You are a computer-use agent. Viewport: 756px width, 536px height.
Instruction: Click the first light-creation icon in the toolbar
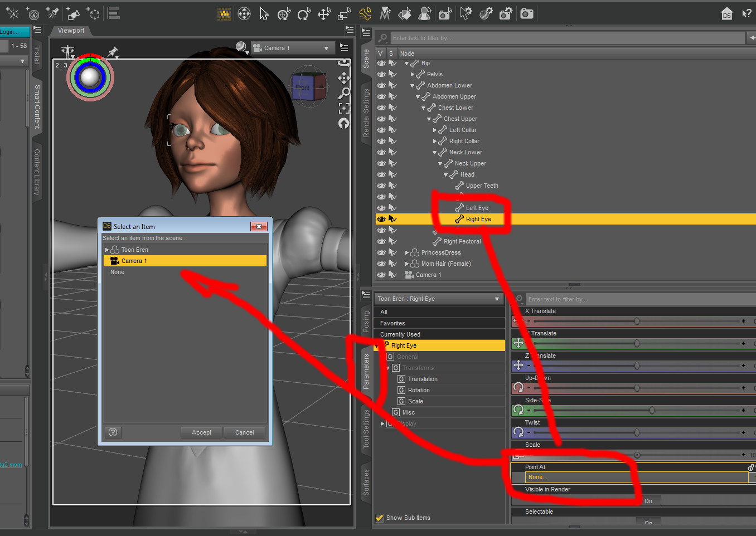[12, 14]
